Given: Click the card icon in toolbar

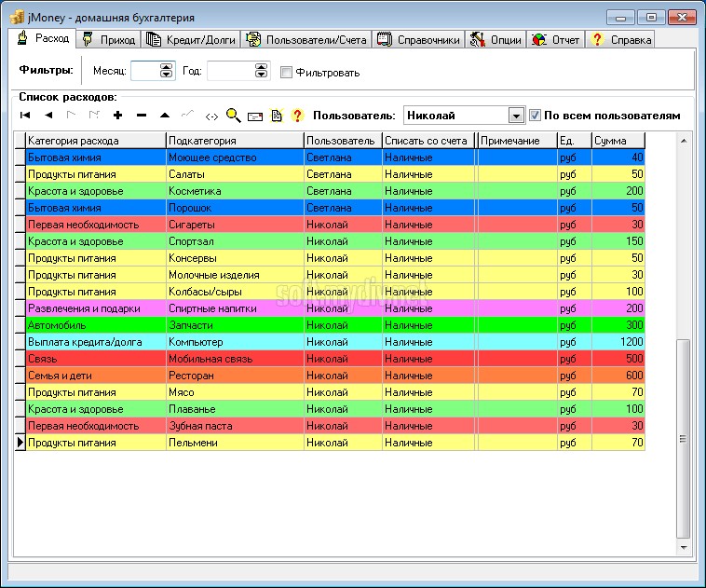Looking at the screenshot, I should pos(255,116).
